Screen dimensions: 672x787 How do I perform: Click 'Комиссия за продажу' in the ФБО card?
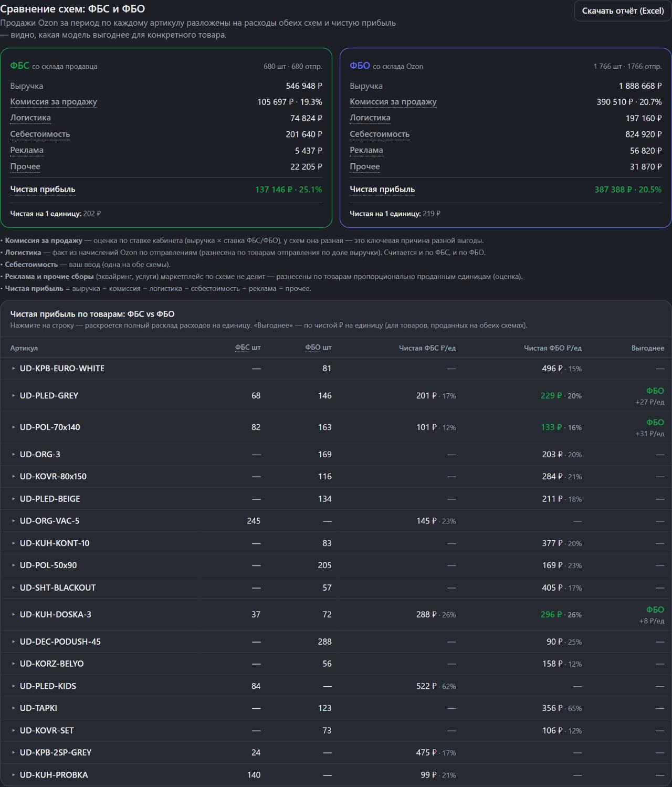[x=393, y=102]
